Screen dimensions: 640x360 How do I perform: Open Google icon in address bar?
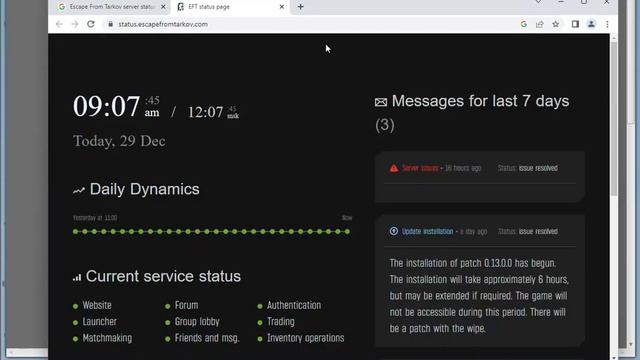pos(524,24)
